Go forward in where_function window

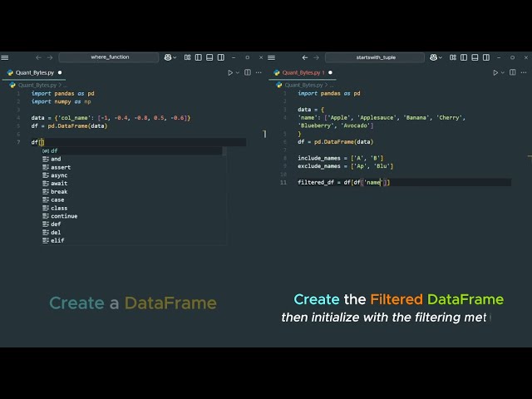coord(50,57)
